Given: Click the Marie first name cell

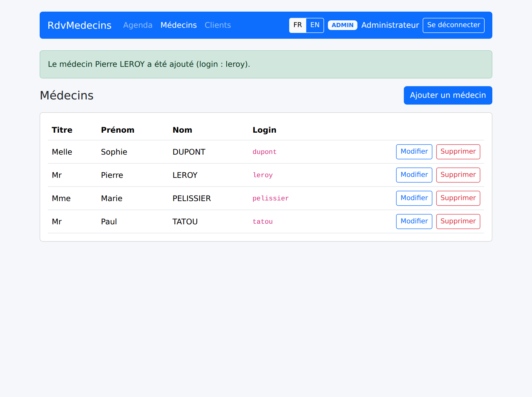Looking at the screenshot, I should point(112,198).
